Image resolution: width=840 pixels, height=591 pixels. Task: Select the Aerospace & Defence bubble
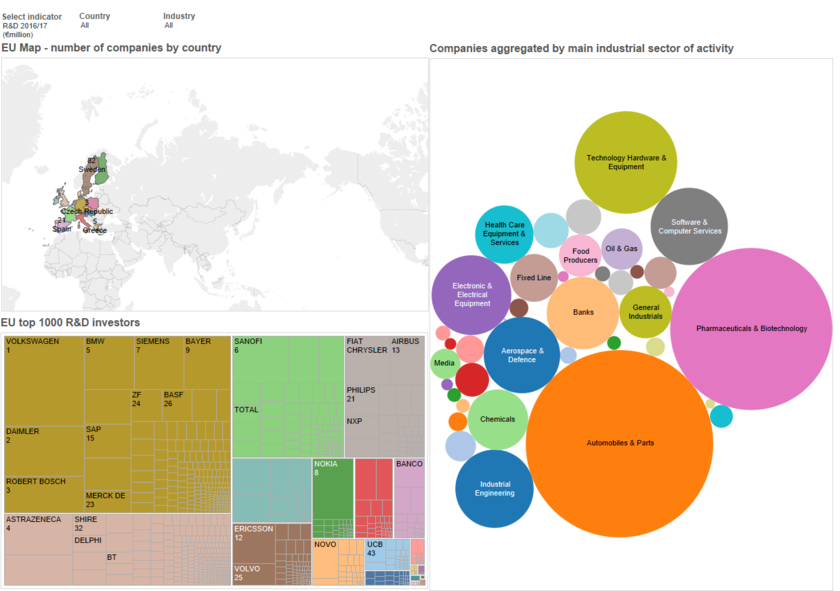pyautogui.click(x=521, y=355)
